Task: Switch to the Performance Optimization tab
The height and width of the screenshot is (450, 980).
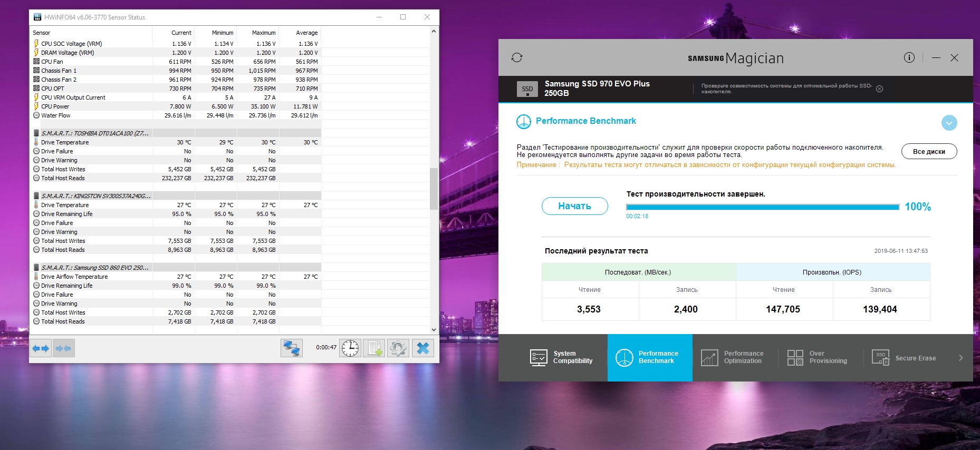Action: click(x=735, y=357)
